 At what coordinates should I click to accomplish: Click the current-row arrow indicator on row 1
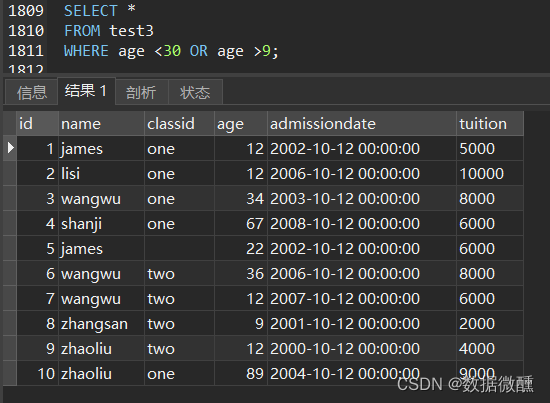point(10,148)
